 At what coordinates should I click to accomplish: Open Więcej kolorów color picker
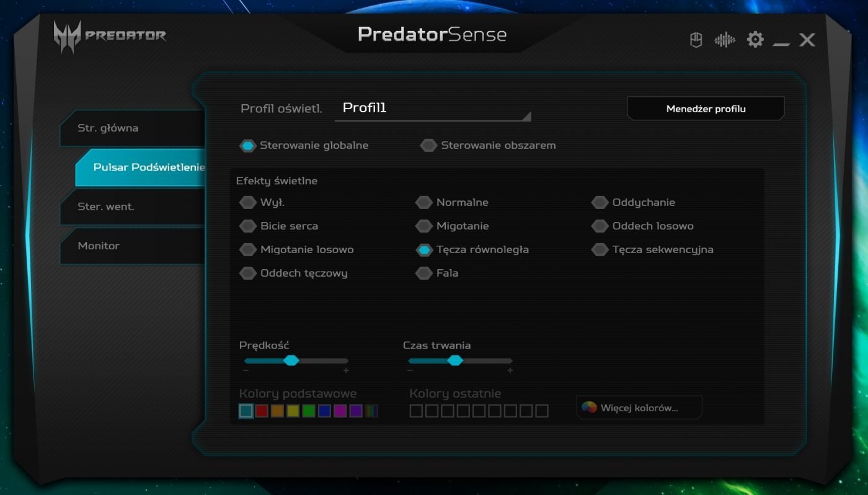[x=639, y=408]
